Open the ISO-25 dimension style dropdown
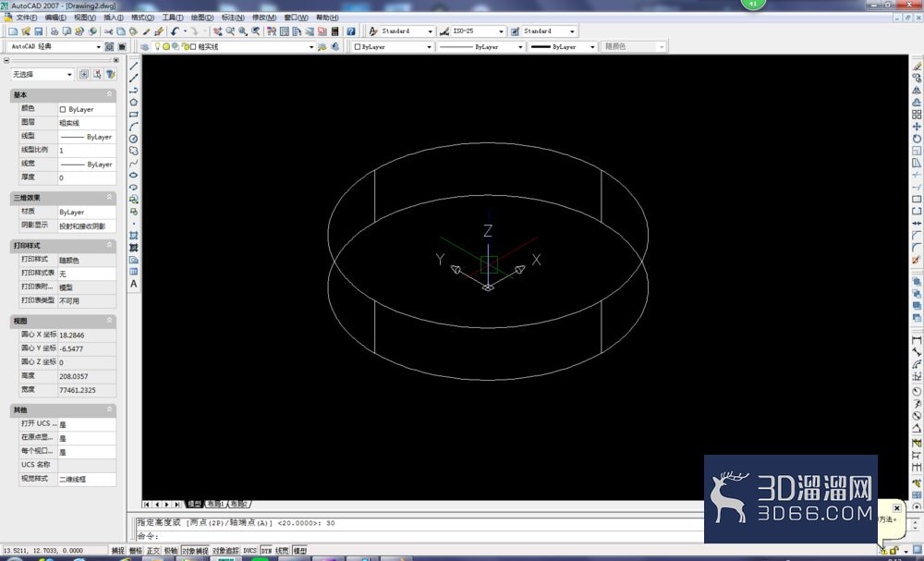Image resolution: width=924 pixels, height=561 pixels. pyautogui.click(x=478, y=31)
